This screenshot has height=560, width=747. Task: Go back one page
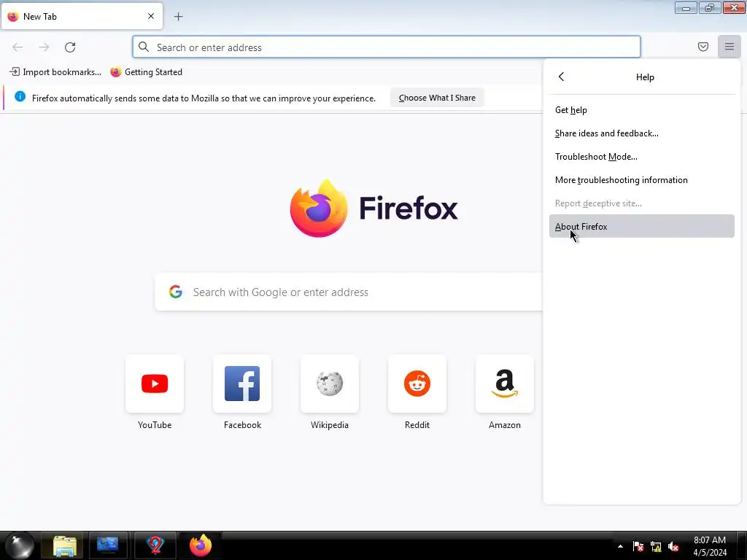click(18, 47)
